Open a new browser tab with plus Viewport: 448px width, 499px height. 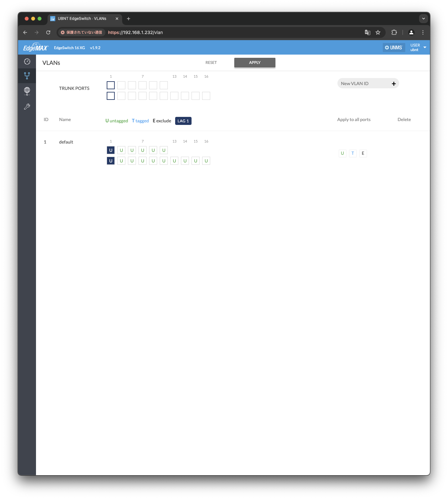click(129, 19)
